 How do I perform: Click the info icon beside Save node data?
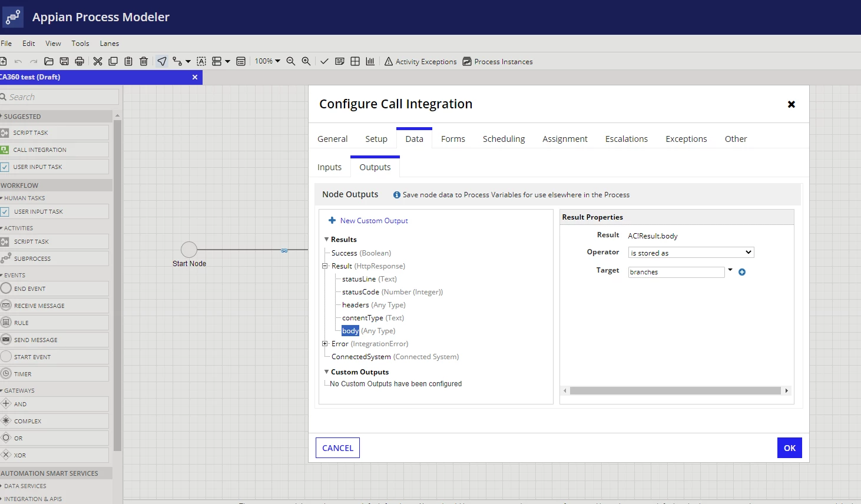tap(397, 195)
